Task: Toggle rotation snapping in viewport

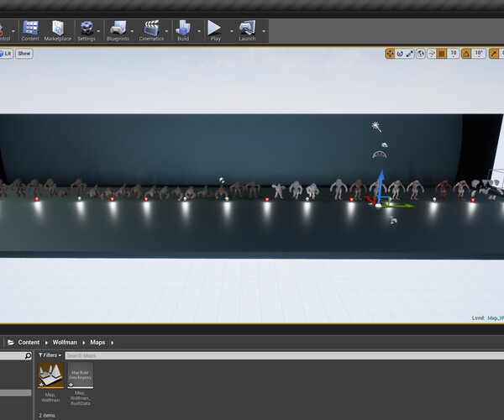Action: (466, 54)
